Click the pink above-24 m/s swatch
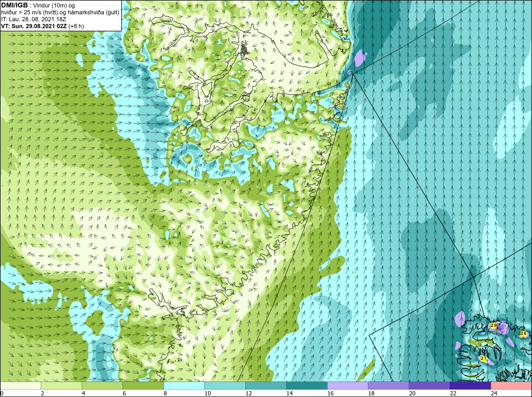The height and width of the screenshot is (397, 532). [511, 385]
